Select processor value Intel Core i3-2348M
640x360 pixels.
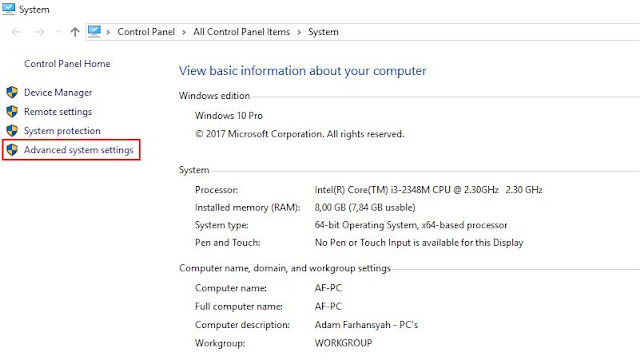428,190
